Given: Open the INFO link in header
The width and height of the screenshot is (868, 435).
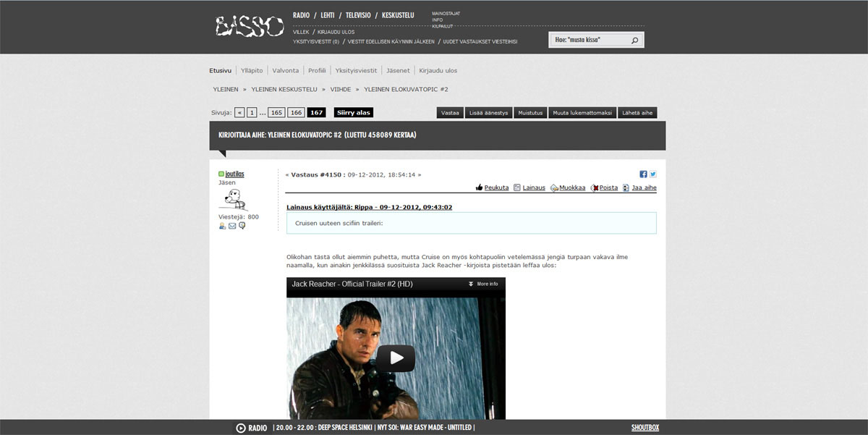Looking at the screenshot, I should [x=437, y=20].
